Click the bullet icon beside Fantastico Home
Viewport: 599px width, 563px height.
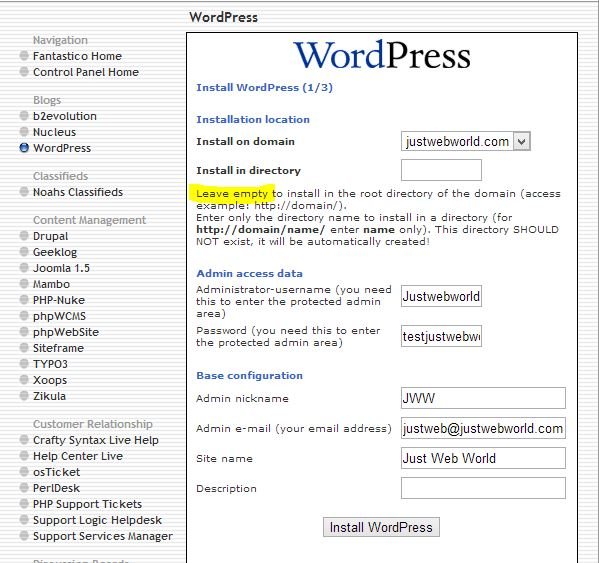coord(24,56)
